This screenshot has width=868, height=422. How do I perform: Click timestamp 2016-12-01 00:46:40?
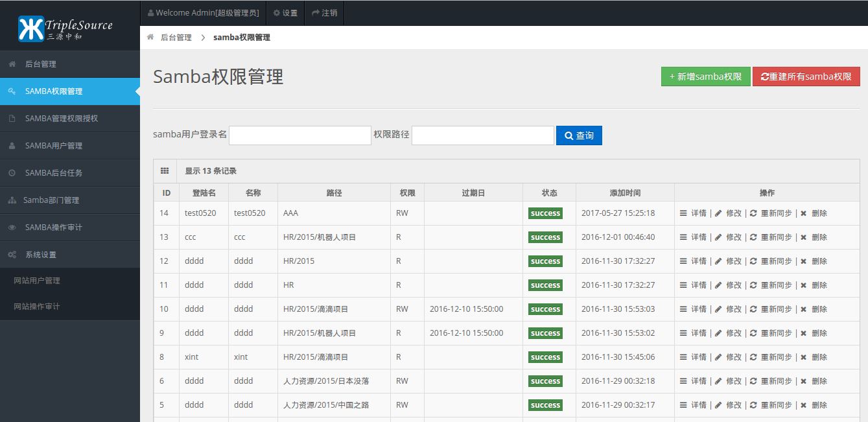618,237
